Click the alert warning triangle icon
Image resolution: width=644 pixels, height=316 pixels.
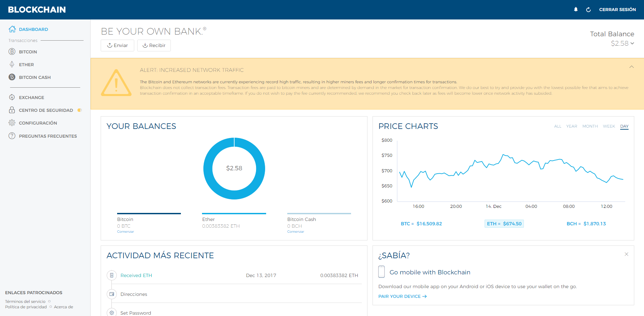[116, 83]
